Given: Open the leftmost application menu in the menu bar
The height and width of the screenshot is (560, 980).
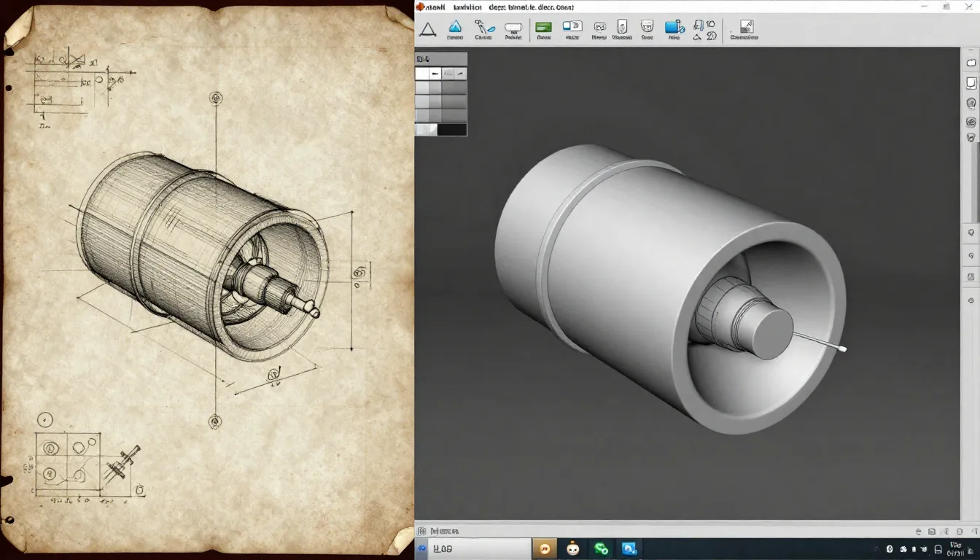Looking at the screenshot, I should [x=433, y=7].
